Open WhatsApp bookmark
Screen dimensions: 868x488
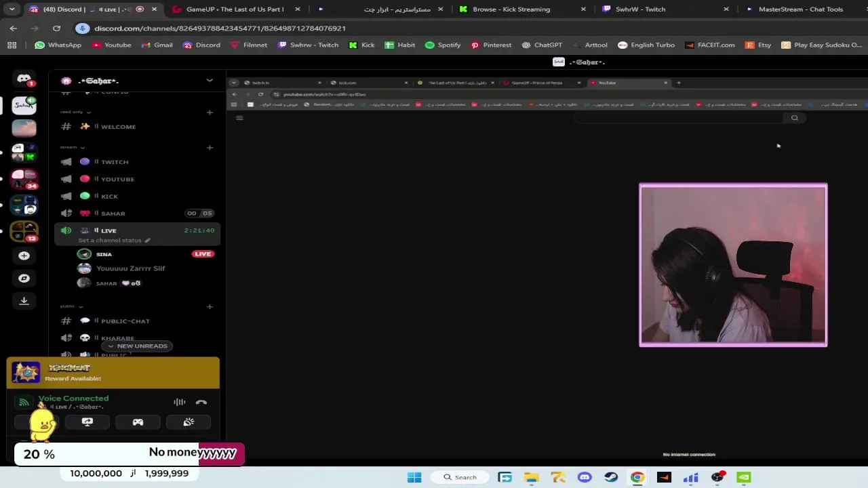(58, 45)
